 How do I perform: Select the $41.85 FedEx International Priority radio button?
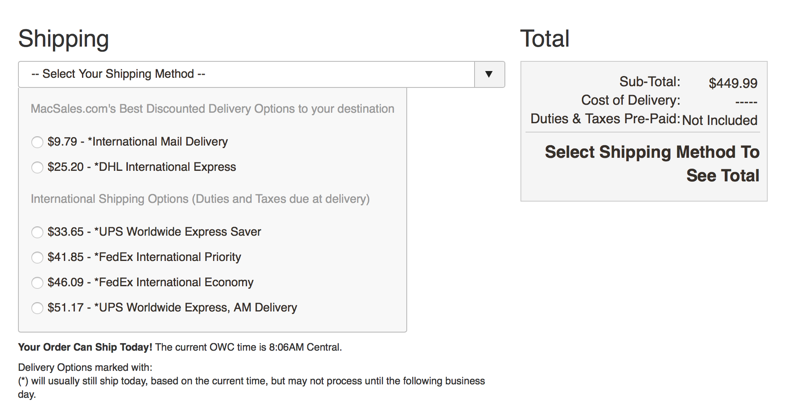(38, 257)
